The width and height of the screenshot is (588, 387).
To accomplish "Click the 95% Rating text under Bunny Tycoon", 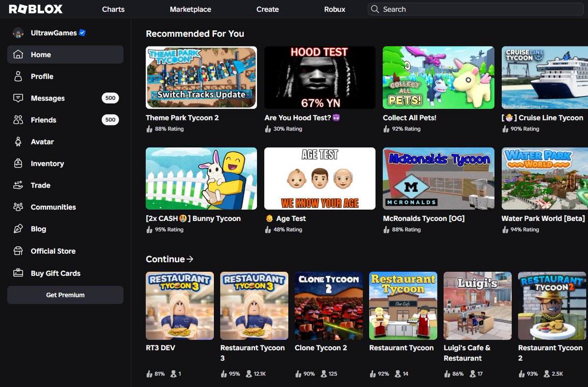I will (x=169, y=230).
